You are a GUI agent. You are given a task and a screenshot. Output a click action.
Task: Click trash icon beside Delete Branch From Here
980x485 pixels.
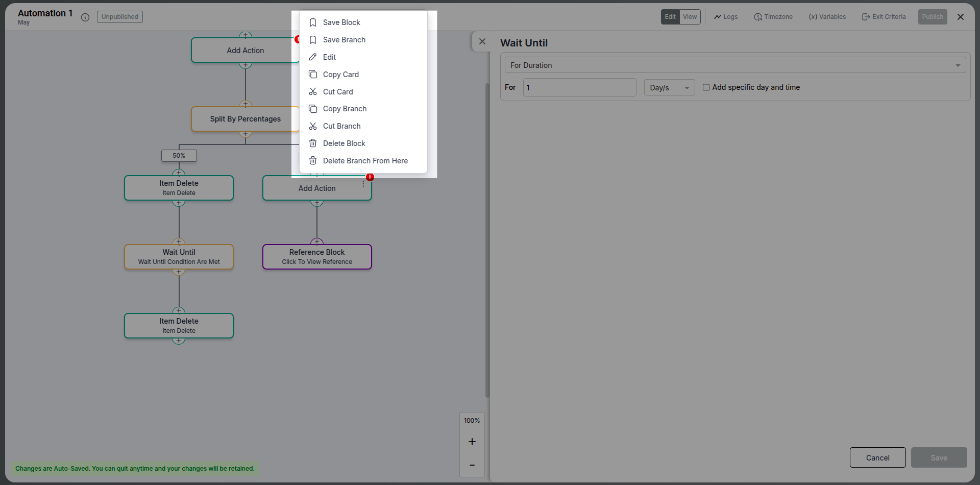tap(313, 161)
